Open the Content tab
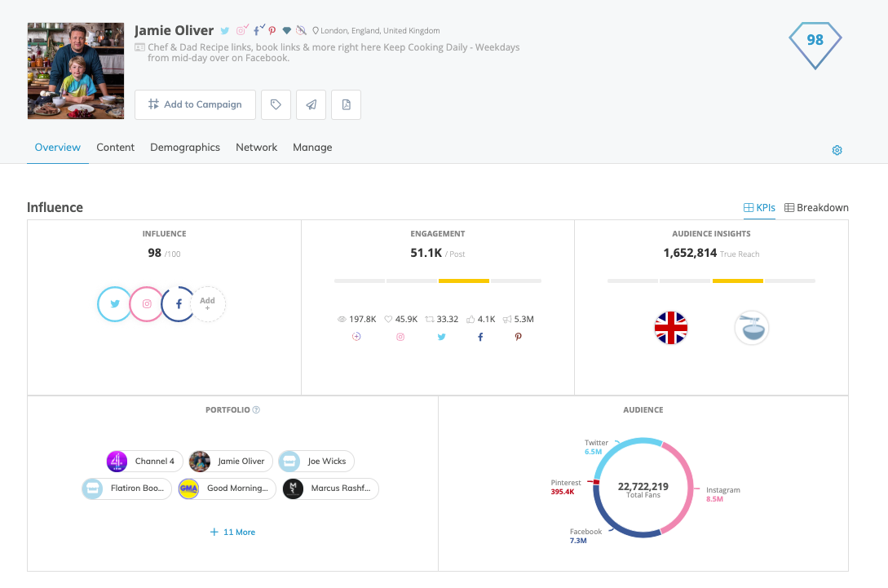Screen dimensions: 888x588 click(116, 148)
